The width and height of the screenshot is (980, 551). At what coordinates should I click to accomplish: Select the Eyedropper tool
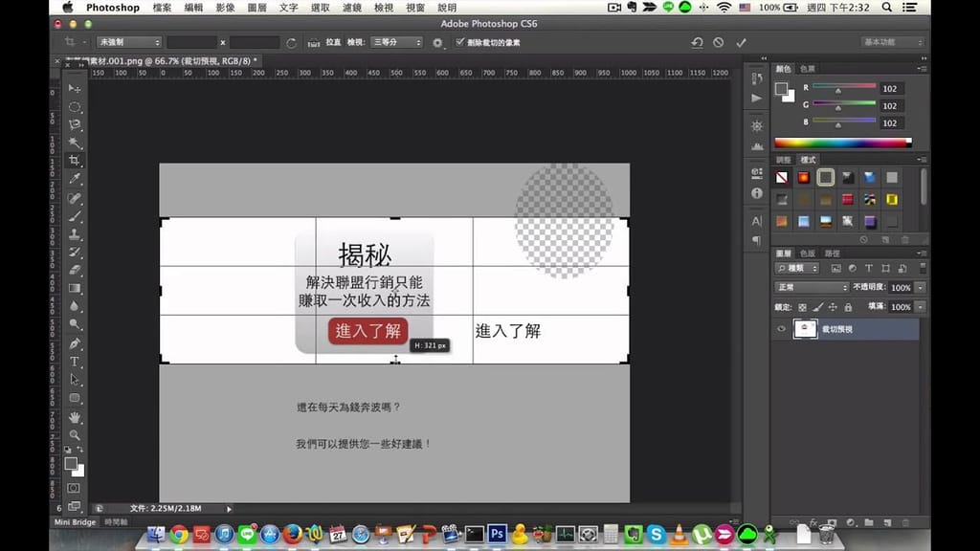(x=75, y=179)
